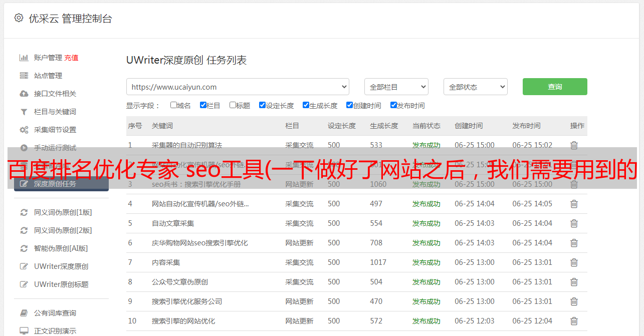Screen dimensions: 644x336
Task: Click the monitor icon for 正文识别演示
Action: coord(24,331)
